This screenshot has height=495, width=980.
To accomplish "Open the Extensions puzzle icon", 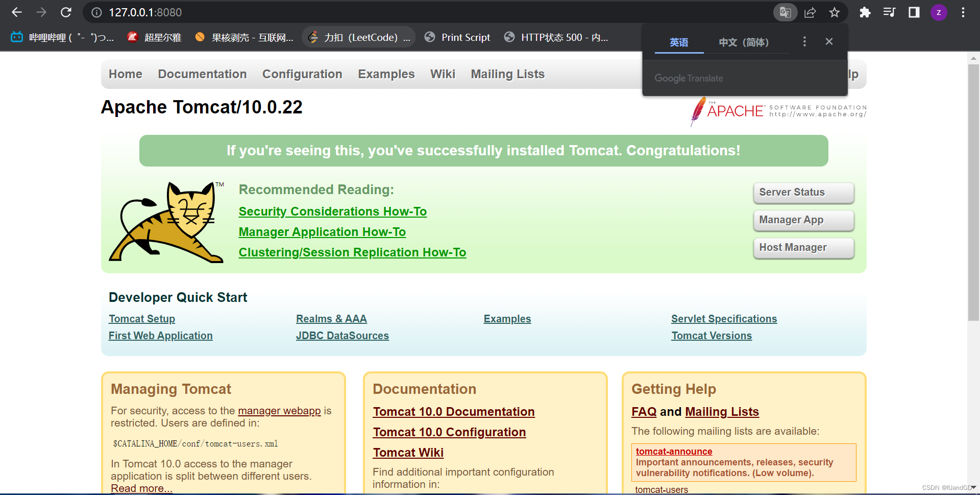I will click(x=865, y=12).
